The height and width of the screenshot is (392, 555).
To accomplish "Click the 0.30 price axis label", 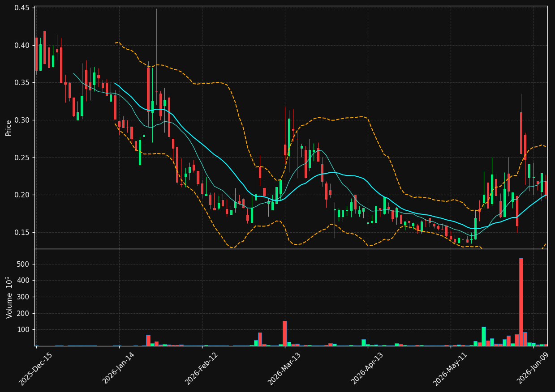I will point(22,120).
